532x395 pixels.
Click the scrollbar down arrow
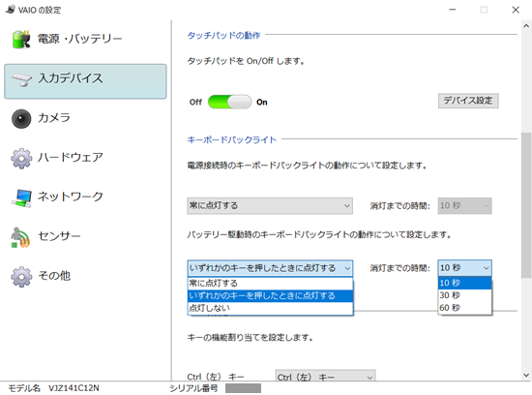(x=526, y=375)
